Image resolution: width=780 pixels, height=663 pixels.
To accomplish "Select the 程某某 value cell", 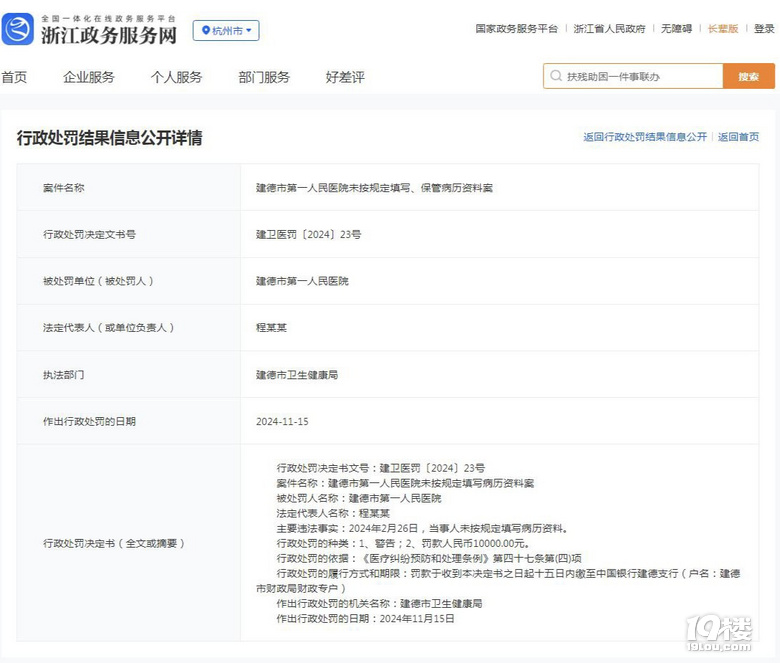I will point(500,327).
